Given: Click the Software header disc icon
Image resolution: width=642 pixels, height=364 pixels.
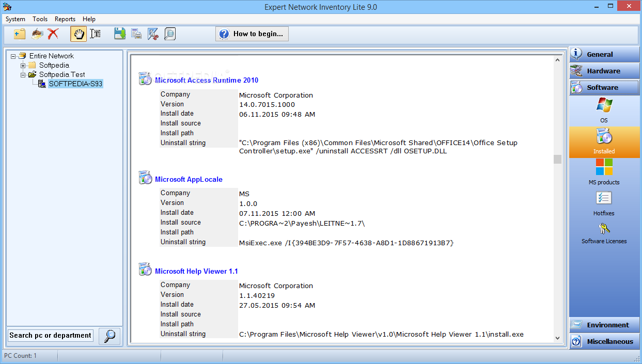Looking at the screenshot, I should [x=577, y=87].
